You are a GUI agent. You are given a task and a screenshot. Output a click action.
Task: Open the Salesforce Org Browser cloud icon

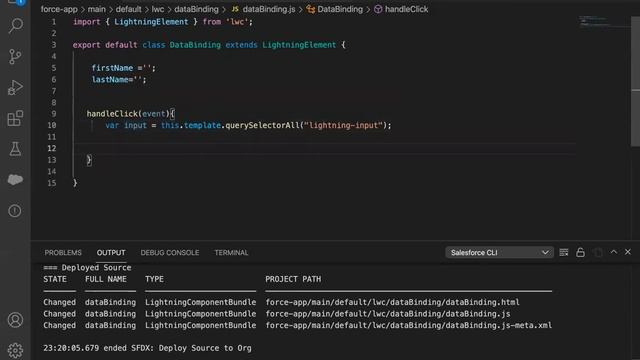[x=15, y=180]
